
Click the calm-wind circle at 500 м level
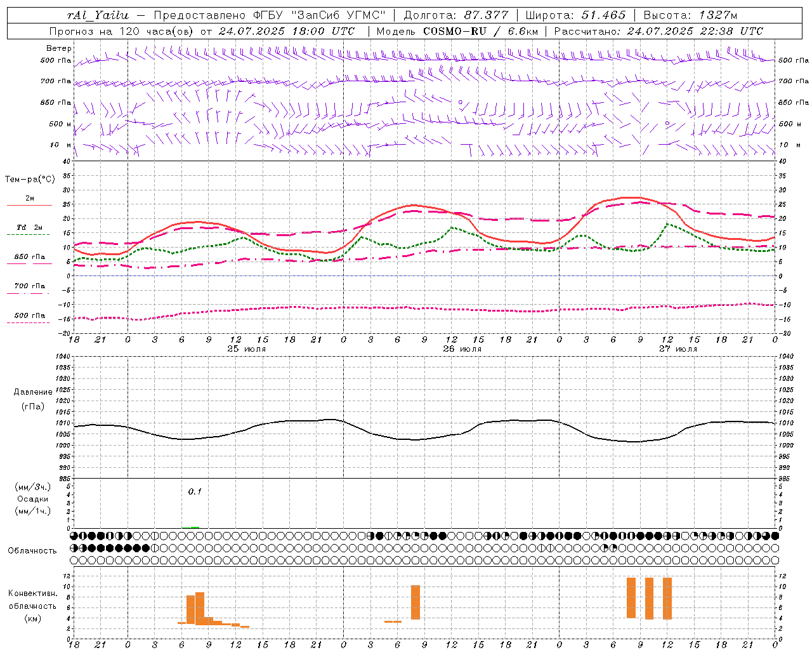click(x=667, y=123)
